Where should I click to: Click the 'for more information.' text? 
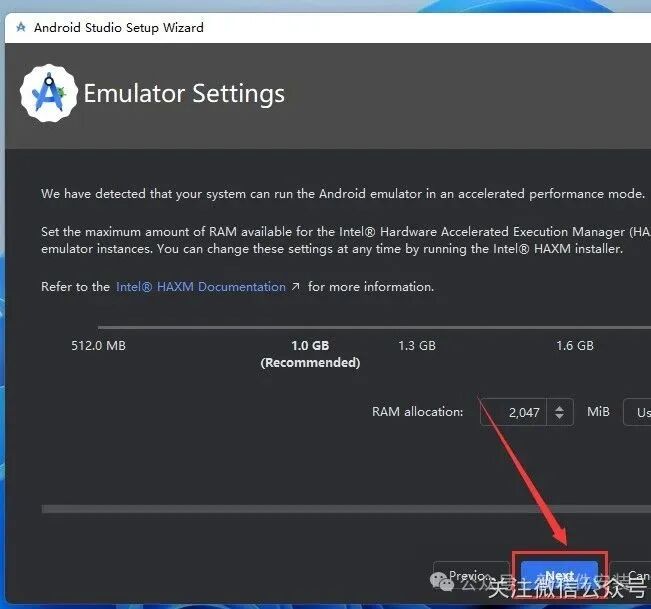pos(371,286)
